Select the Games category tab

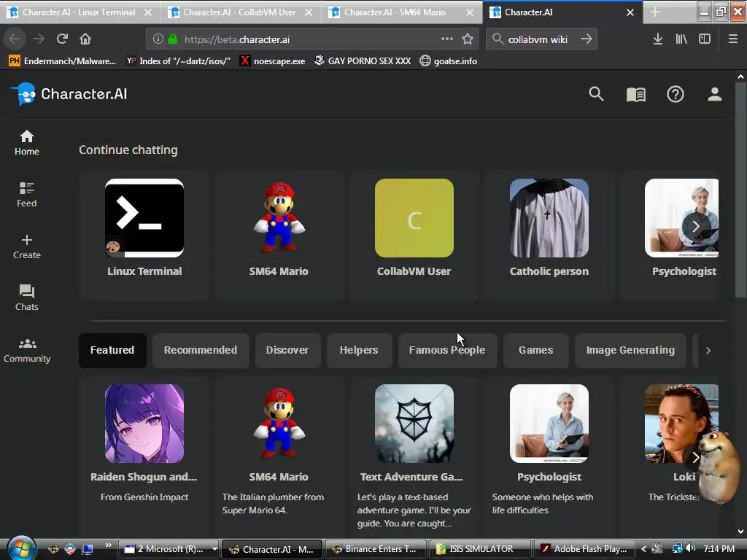click(x=536, y=351)
